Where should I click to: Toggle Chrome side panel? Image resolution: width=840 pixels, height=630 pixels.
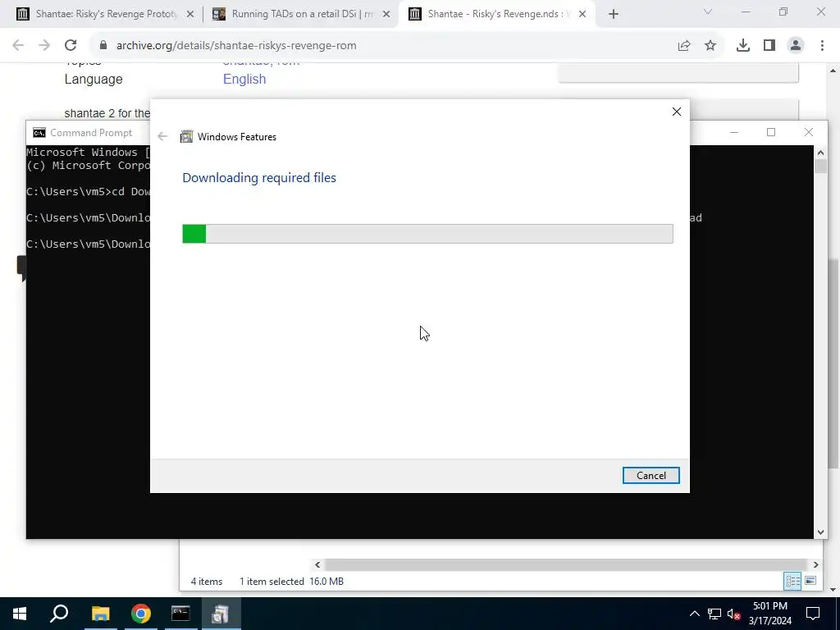coord(769,46)
